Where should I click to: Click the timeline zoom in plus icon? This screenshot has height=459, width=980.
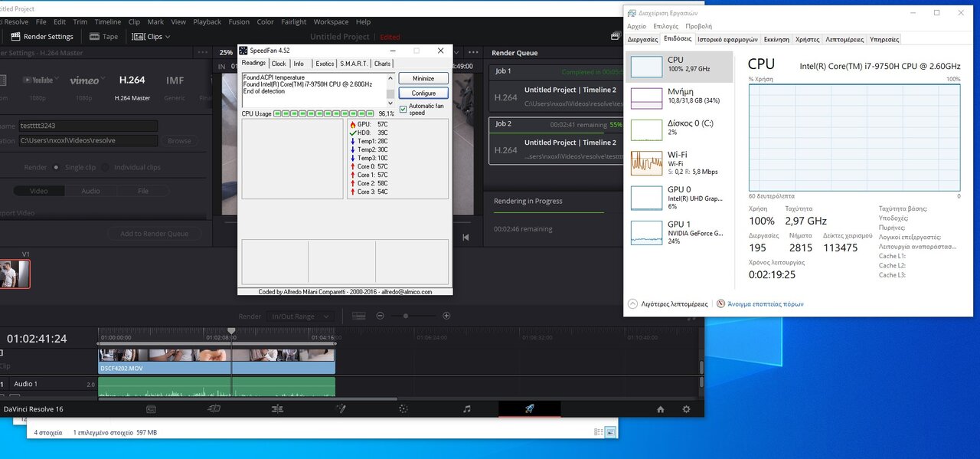[446, 316]
